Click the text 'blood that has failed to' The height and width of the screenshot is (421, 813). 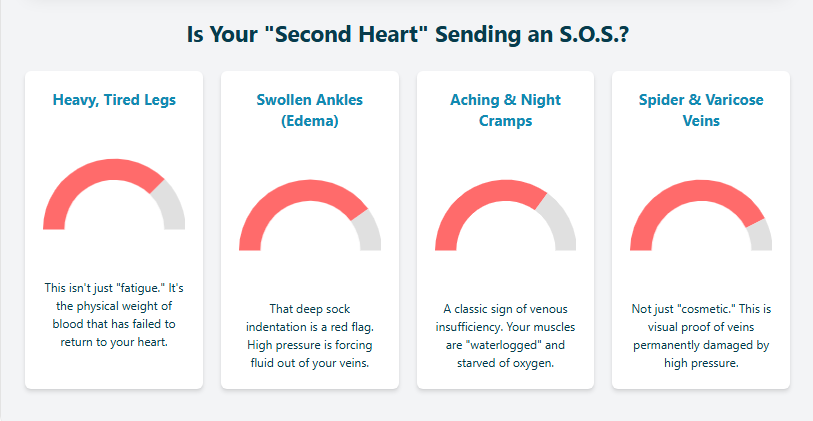click(x=114, y=324)
